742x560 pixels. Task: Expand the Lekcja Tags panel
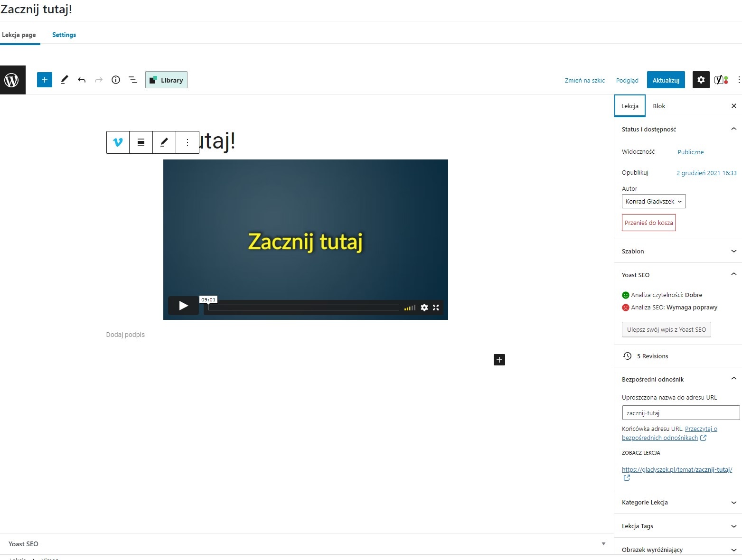click(678, 526)
